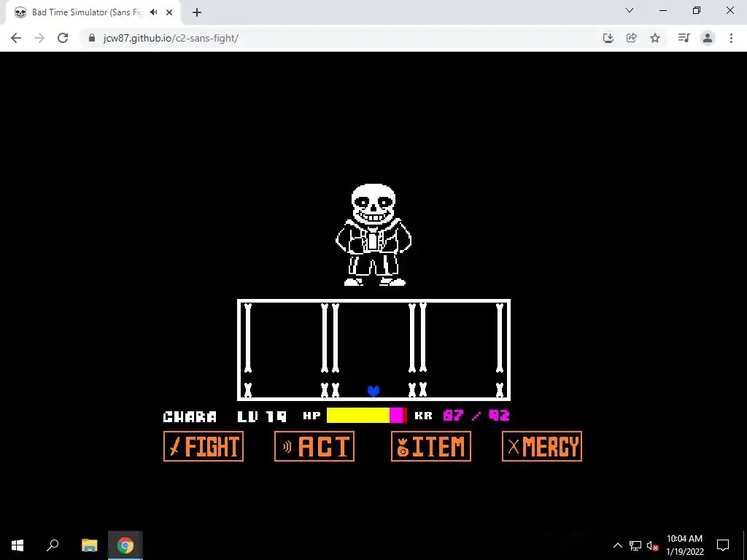Open the clock showing 10:04 AM
747x560 pixels.
point(684,545)
